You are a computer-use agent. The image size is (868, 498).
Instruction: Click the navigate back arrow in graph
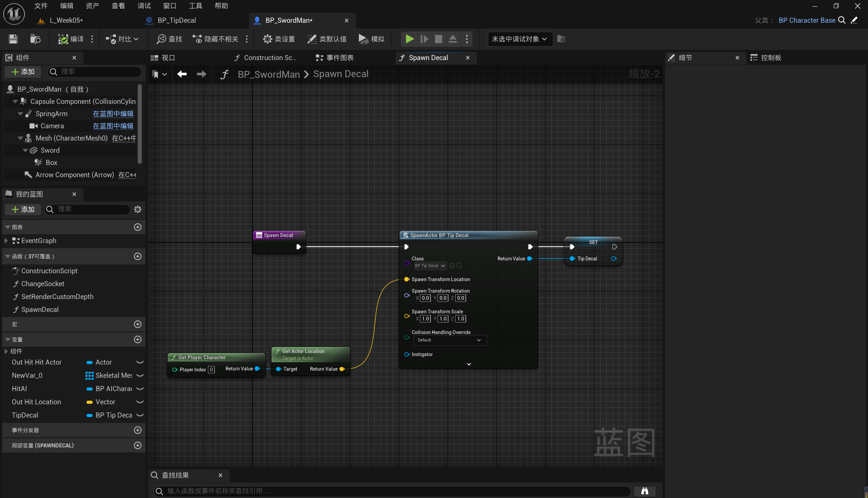[x=182, y=74]
